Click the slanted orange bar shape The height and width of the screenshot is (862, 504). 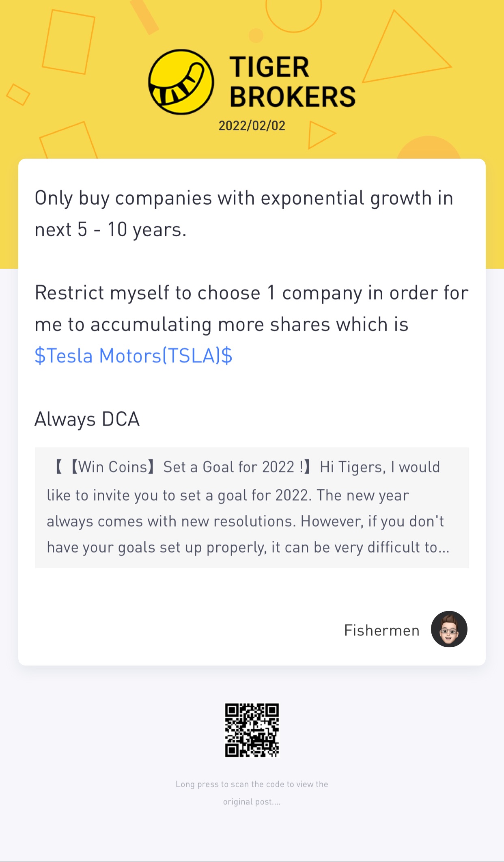pyautogui.click(x=144, y=16)
